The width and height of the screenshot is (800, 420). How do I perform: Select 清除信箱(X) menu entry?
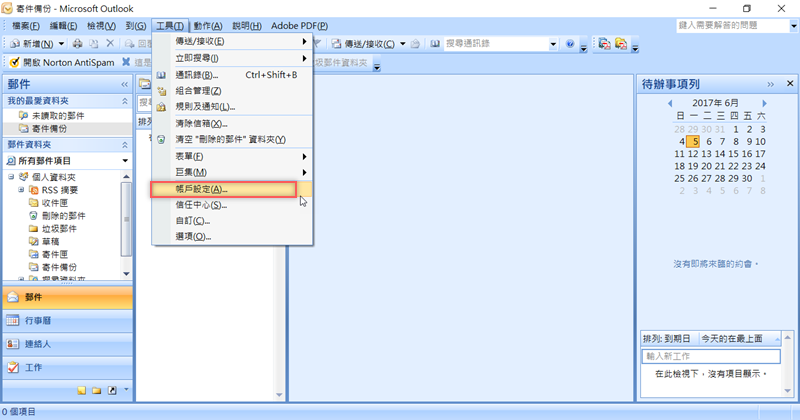(x=232, y=123)
